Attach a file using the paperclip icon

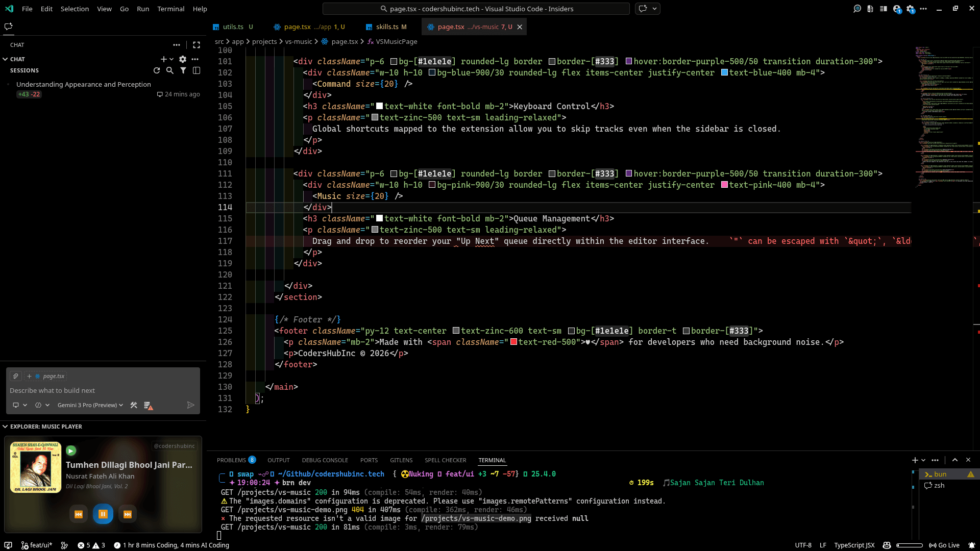pos(15,376)
